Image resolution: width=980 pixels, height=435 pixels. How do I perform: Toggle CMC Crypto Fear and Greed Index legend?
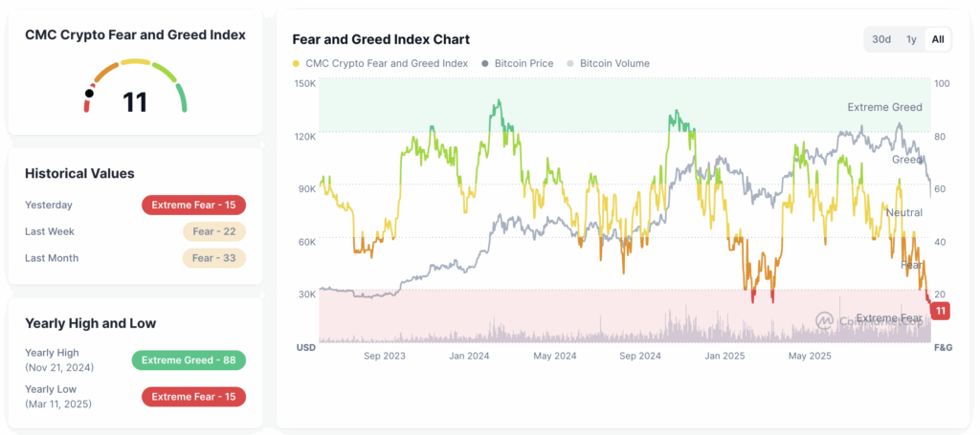pyautogui.click(x=387, y=64)
